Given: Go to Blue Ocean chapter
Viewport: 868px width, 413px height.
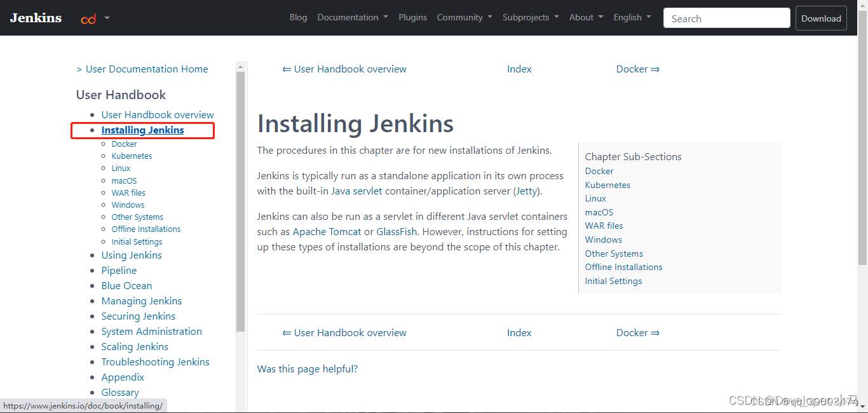Looking at the screenshot, I should (x=126, y=285).
